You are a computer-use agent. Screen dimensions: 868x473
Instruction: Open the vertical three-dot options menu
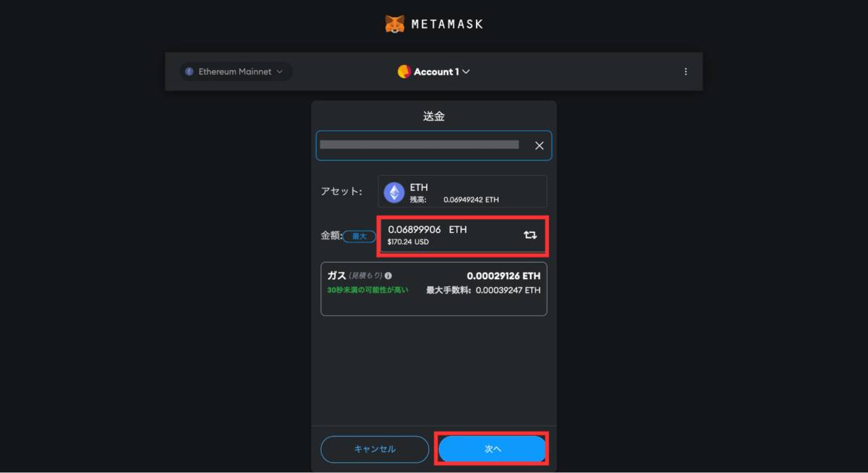685,71
